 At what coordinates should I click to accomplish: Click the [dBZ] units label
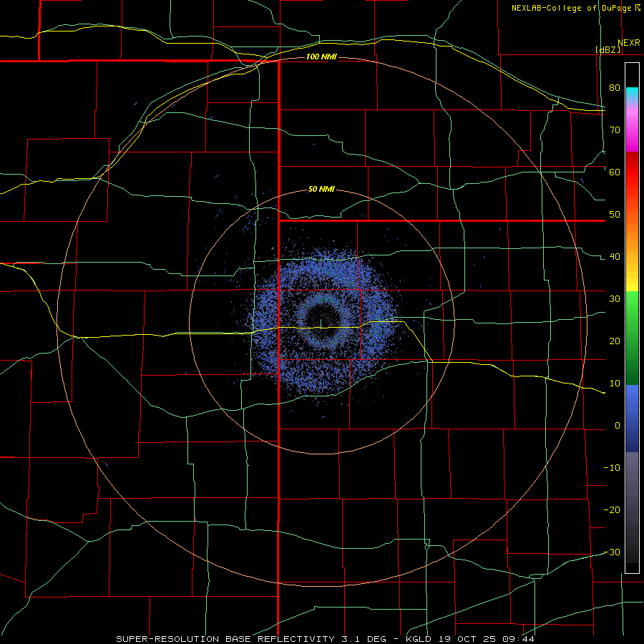point(608,49)
